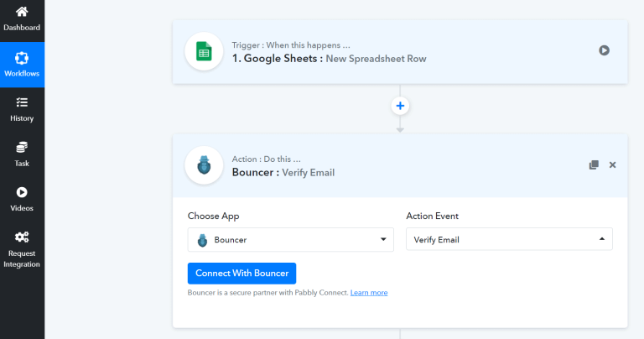The width and height of the screenshot is (644, 339).
Task: Open Videos in the sidebar
Action: point(22,200)
